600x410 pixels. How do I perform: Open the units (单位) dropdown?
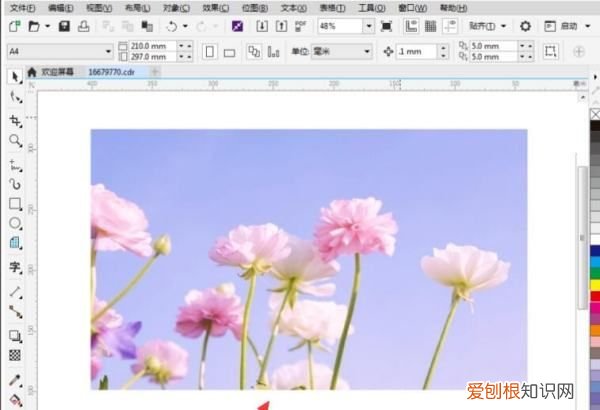(x=367, y=51)
